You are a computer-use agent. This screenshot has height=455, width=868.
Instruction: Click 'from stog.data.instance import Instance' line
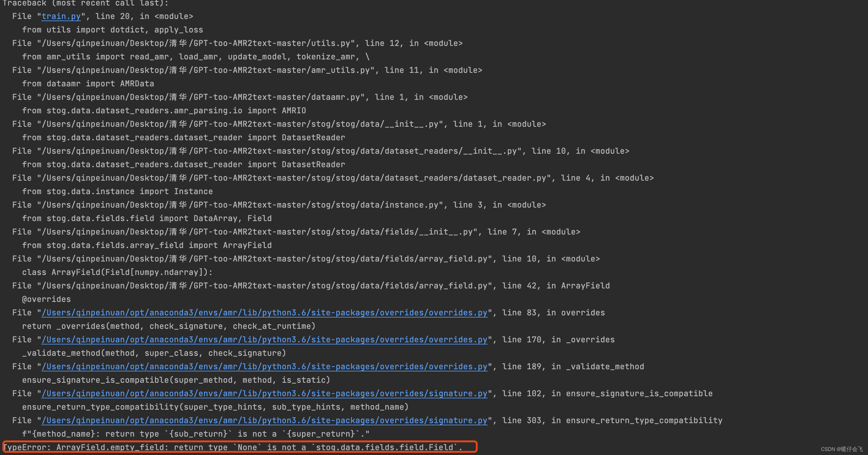coord(117,191)
